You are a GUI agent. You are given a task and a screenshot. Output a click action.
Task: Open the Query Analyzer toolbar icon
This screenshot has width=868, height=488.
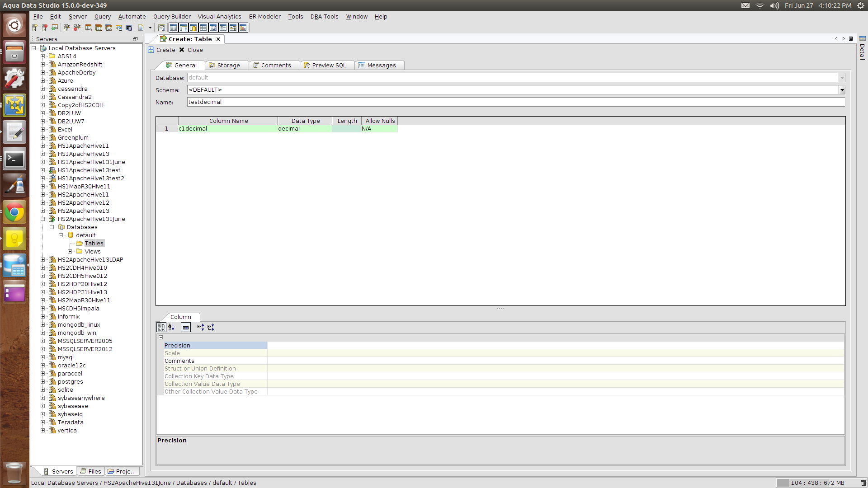[x=89, y=28]
